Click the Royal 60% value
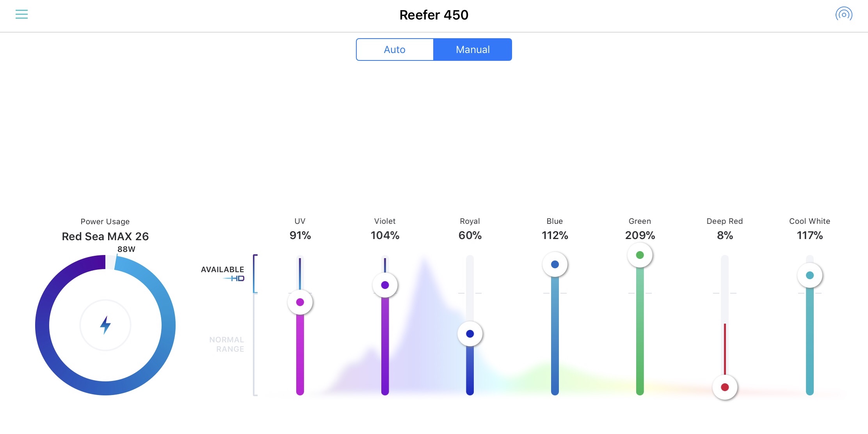 (470, 236)
